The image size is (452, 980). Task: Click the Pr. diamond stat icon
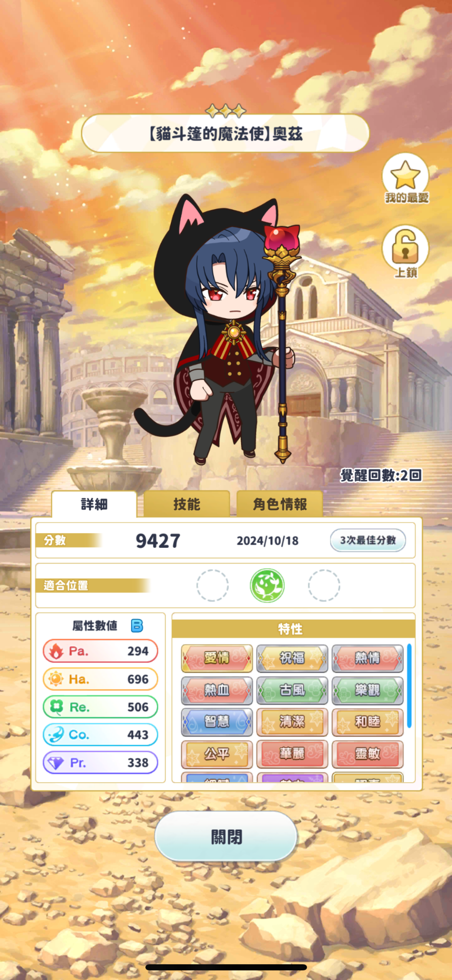[56, 762]
